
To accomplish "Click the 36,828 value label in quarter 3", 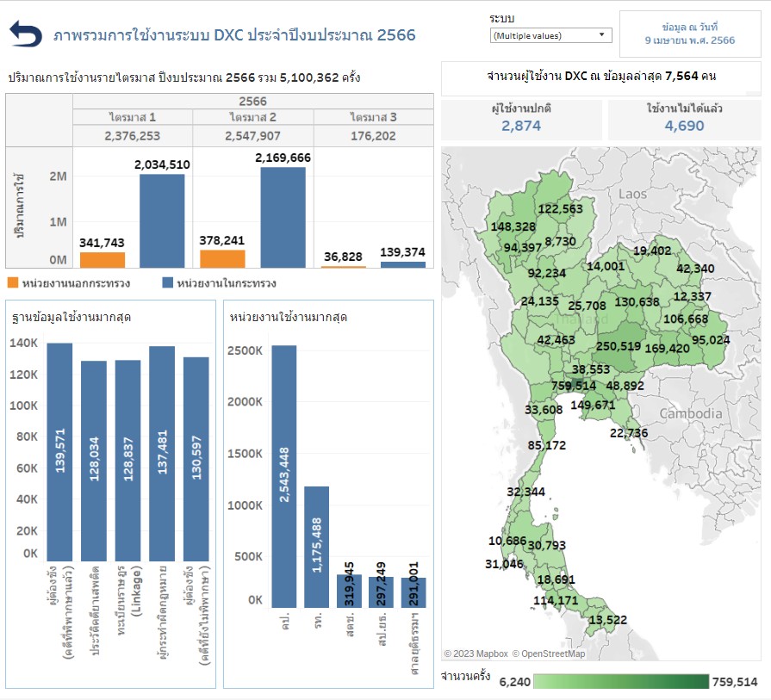I will pyautogui.click(x=343, y=257).
